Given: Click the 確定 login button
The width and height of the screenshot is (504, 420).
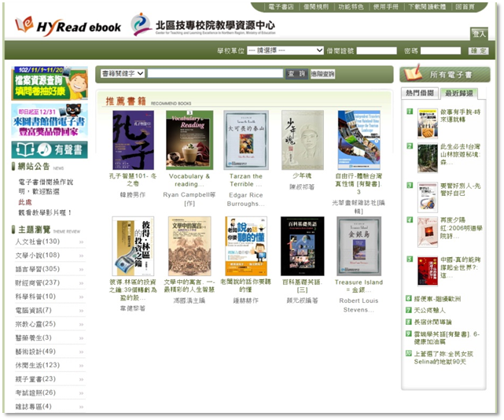Looking at the screenshot, I should tap(478, 51).
